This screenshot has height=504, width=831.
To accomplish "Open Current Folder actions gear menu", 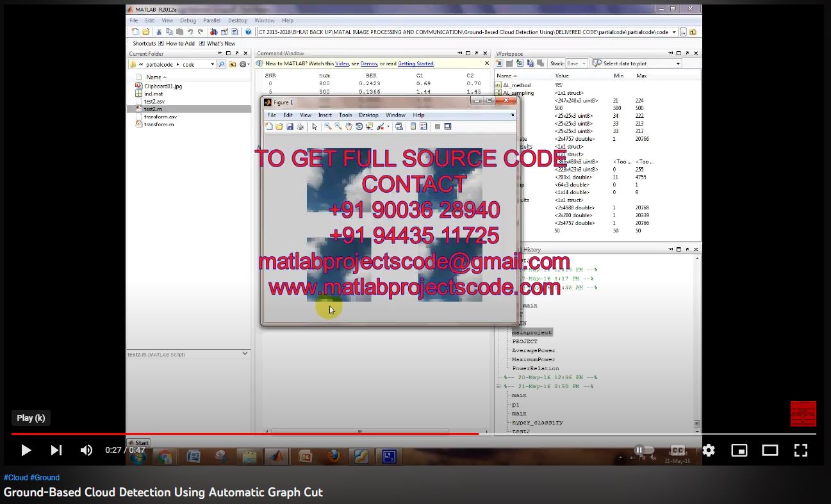I will 243,65.
